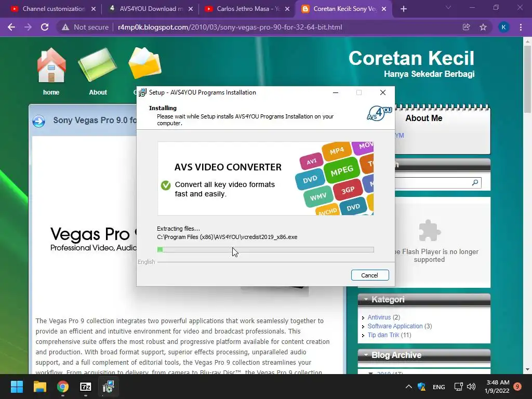Collapse the Kategori section arrow
Screen dimensions: 532x399
point(366,299)
